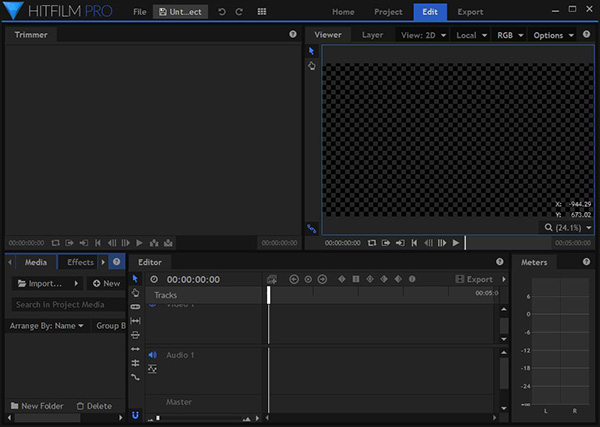Open the workspaces grid icon
The image size is (600, 427).
262,11
